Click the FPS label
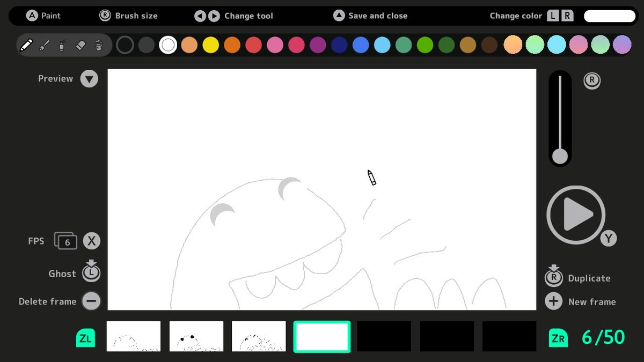 [36, 241]
